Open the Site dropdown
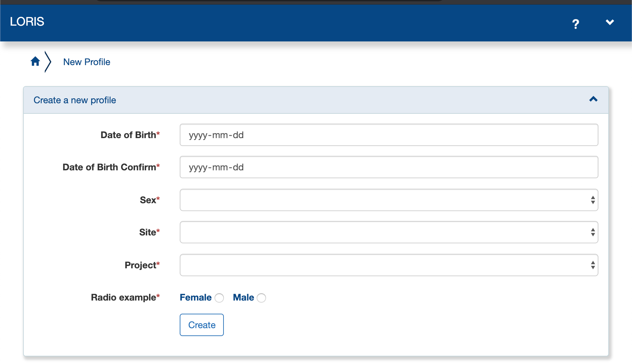The height and width of the screenshot is (364, 632). point(389,232)
